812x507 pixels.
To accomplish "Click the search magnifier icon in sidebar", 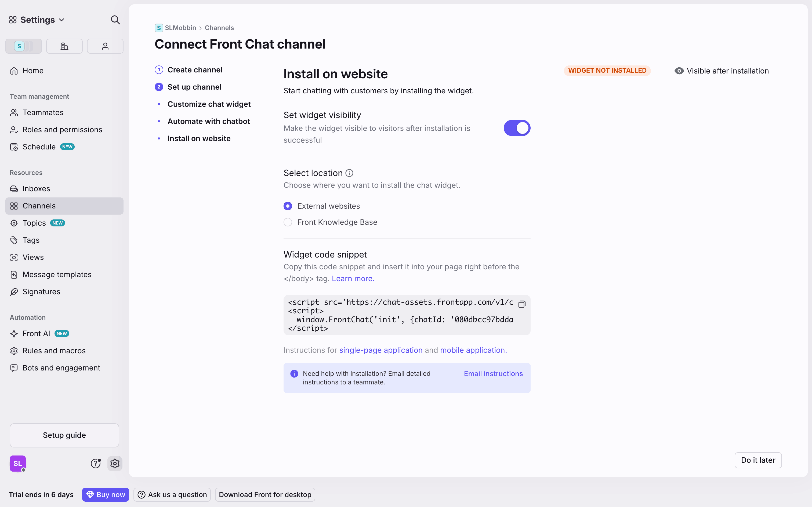I will [x=115, y=20].
